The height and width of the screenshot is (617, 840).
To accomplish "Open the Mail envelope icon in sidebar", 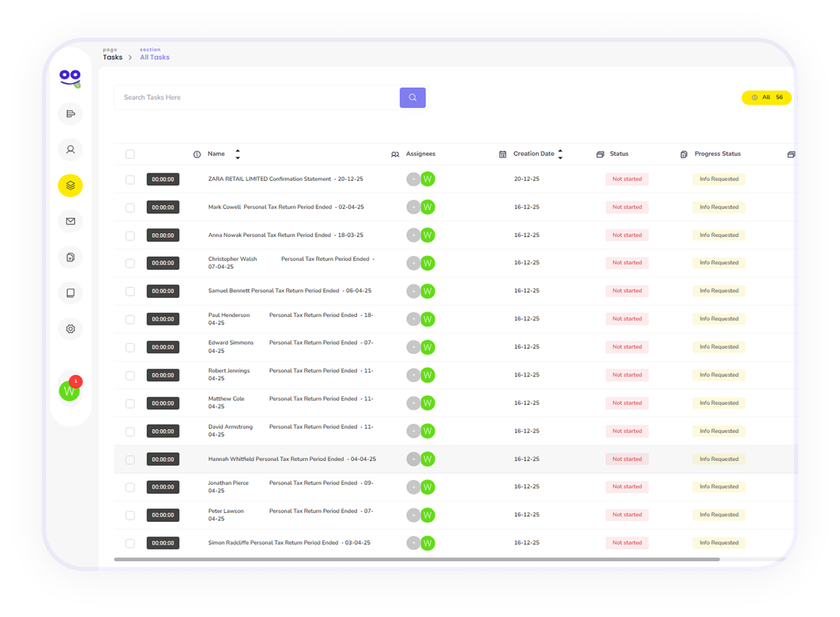I will point(70,221).
